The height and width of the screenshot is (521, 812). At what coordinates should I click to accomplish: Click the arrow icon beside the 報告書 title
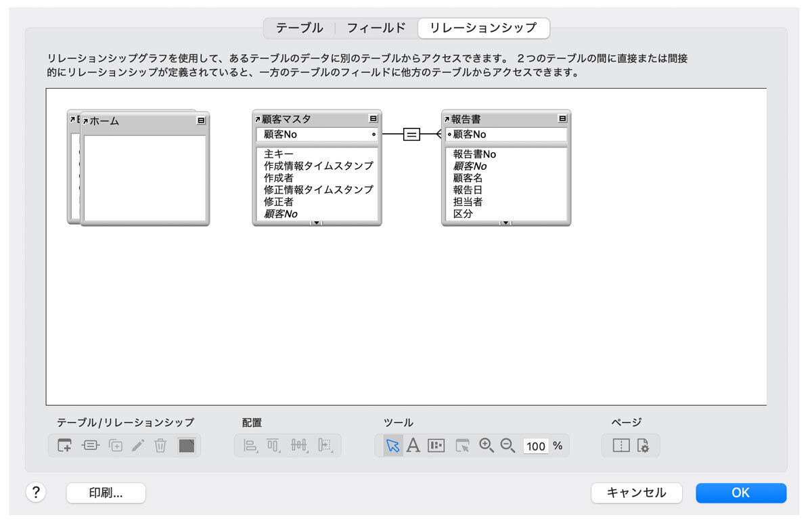(x=447, y=119)
